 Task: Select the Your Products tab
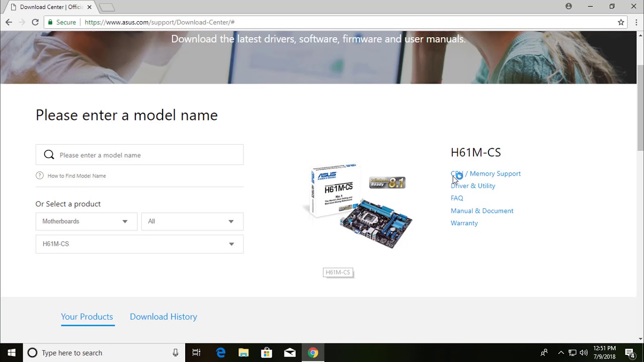point(87,317)
